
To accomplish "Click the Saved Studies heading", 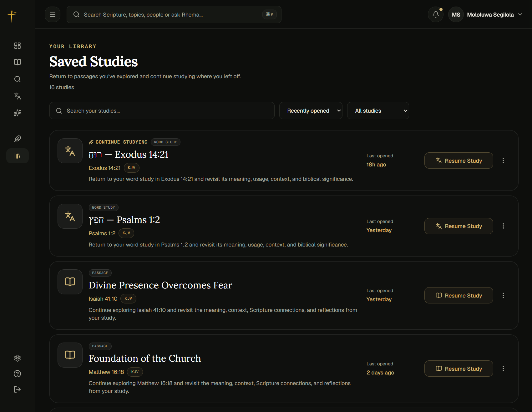I will click(94, 61).
